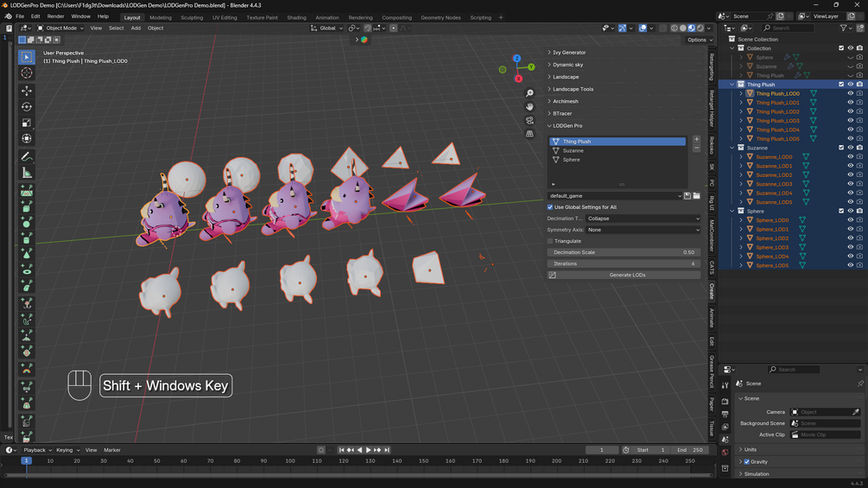Open the outliner filter funnel icon

(x=844, y=28)
